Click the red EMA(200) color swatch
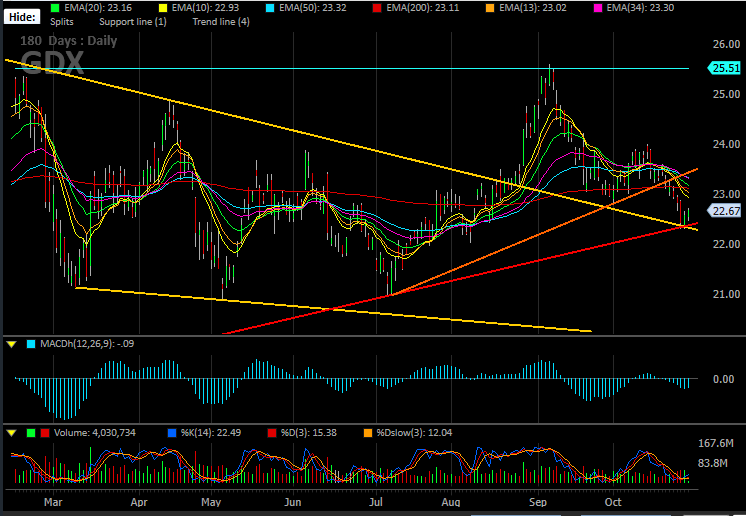This screenshot has width=746, height=516. pos(376,8)
